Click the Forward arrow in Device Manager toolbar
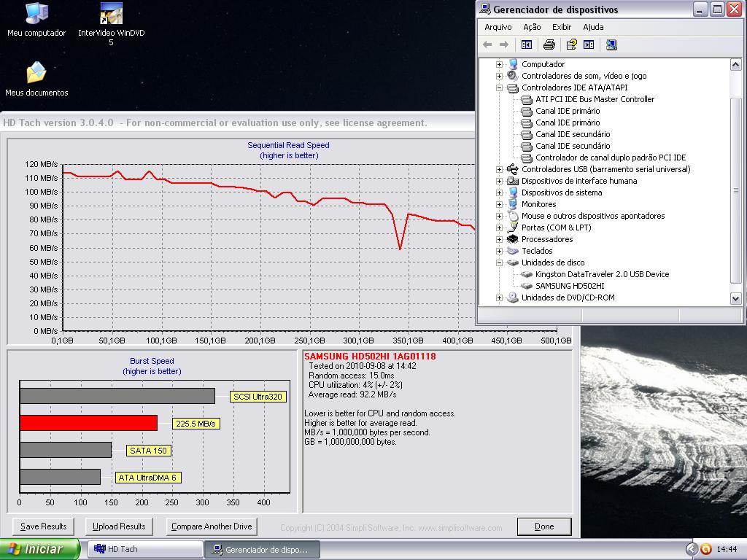Image resolution: width=747 pixels, height=560 pixels. pyautogui.click(x=503, y=44)
